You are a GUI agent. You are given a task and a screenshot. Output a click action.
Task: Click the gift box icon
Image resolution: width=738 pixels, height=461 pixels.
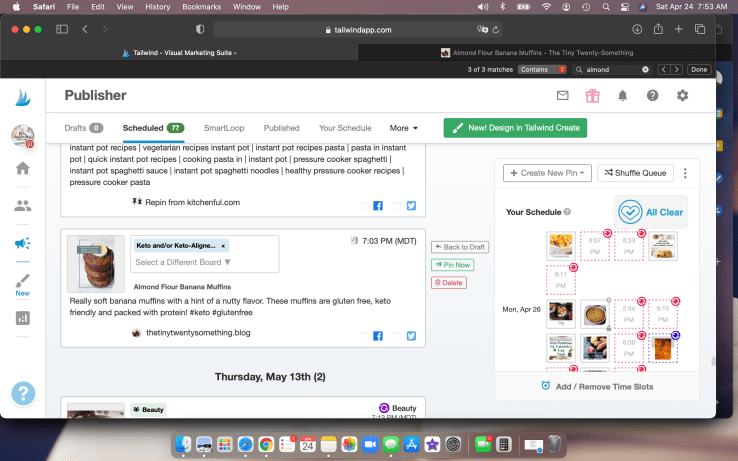coord(592,96)
